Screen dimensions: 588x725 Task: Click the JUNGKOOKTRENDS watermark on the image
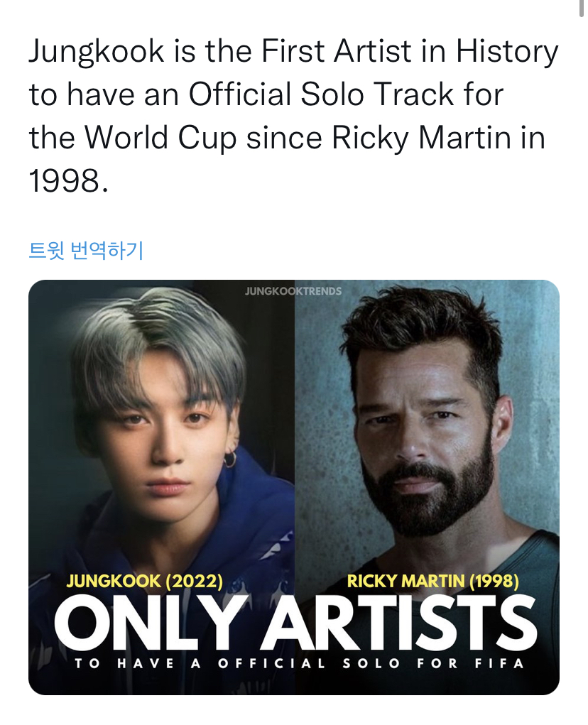(294, 290)
